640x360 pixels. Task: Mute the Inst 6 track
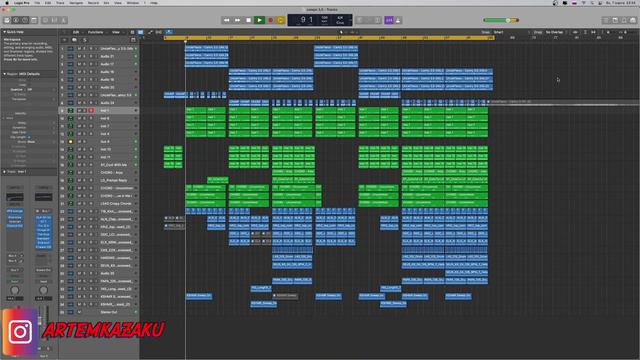pos(79,118)
